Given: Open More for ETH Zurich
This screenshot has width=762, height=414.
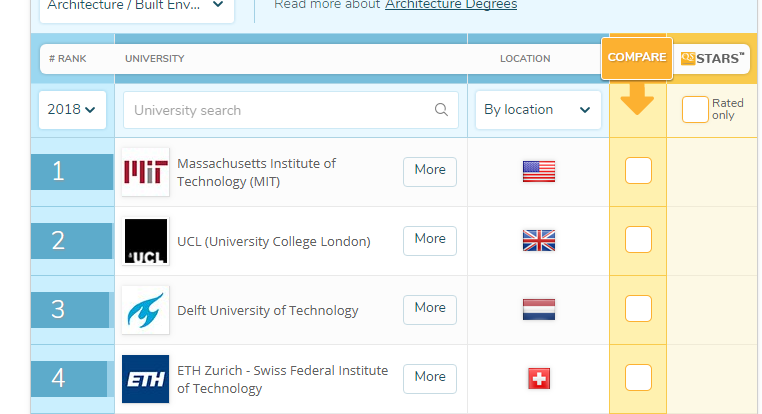Looking at the screenshot, I should (x=430, y=379).
